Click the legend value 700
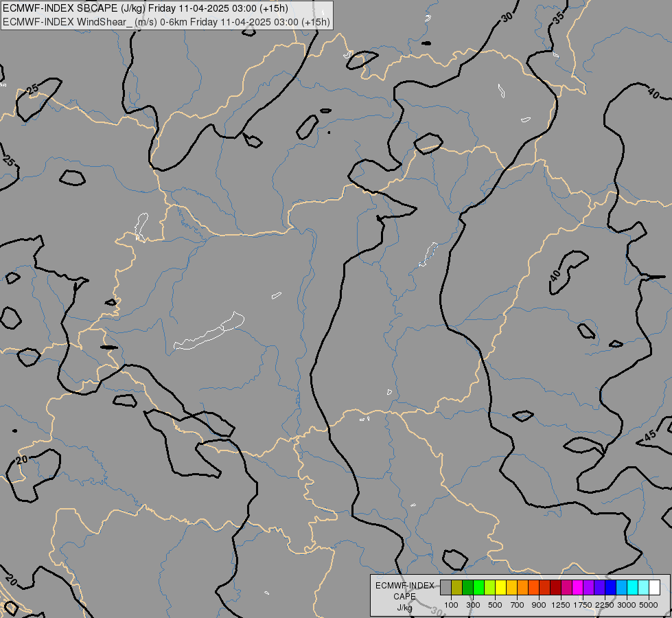 coord(517,605)
